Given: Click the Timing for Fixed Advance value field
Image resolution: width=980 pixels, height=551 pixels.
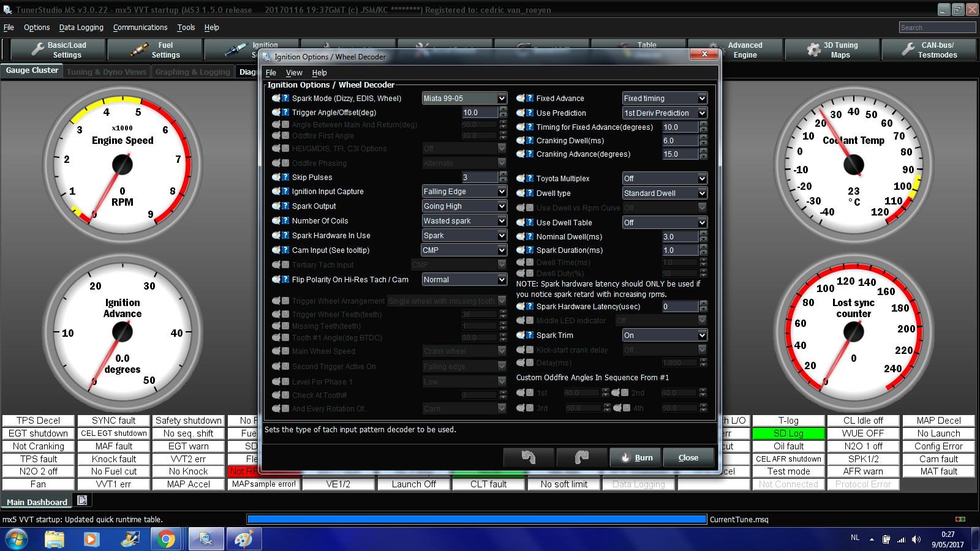Looking at the screenshot, I should point(680,127).
